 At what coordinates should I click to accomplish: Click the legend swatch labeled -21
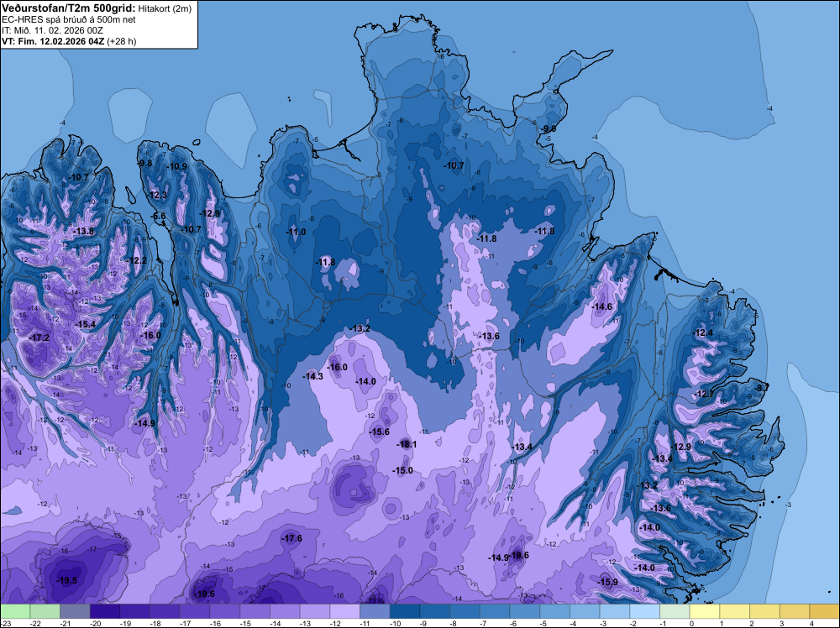(x=75, y=611)
